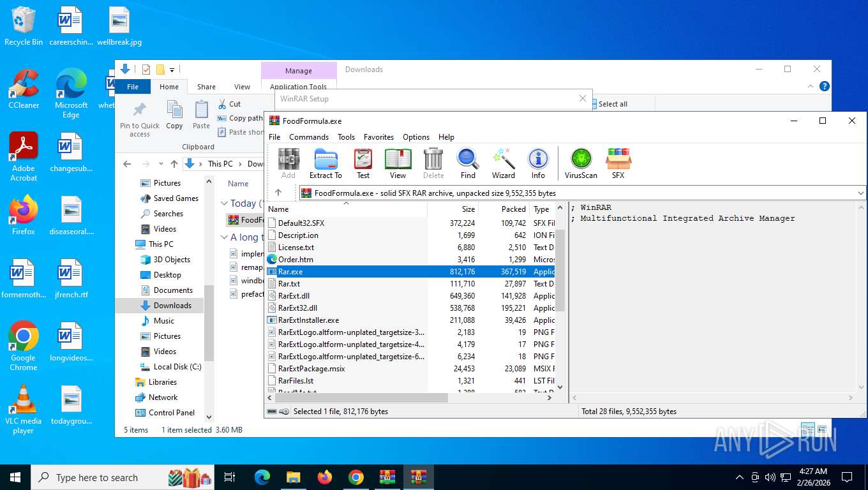Switch to Explorer View ribbon tab
Viewport: 868px width, 490px height.
242,87
